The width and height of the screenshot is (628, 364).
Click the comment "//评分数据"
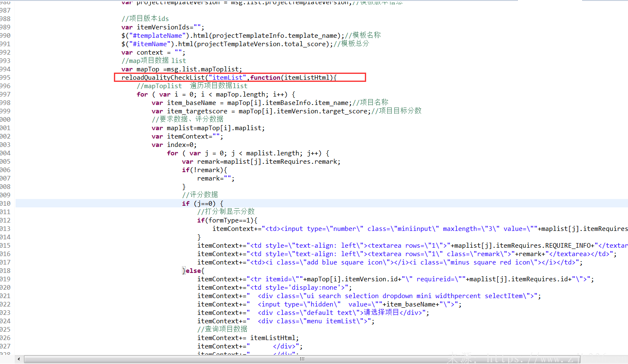click(200, 195)
